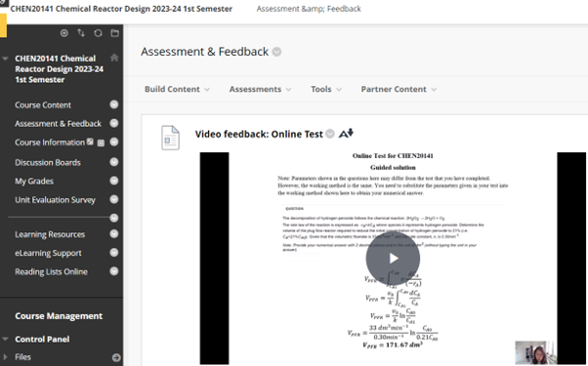588x366 pixels.
Task: Open Course Information in sidebar
Action: pos(50,142)
